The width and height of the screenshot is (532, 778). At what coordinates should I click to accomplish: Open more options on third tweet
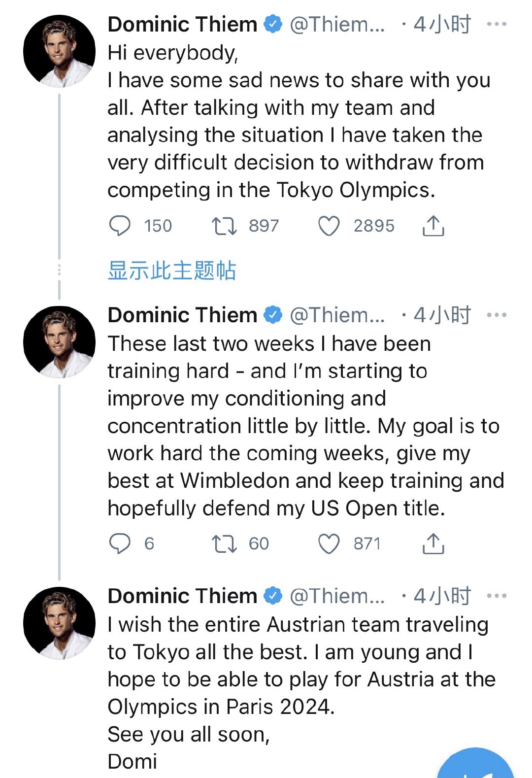496,596
